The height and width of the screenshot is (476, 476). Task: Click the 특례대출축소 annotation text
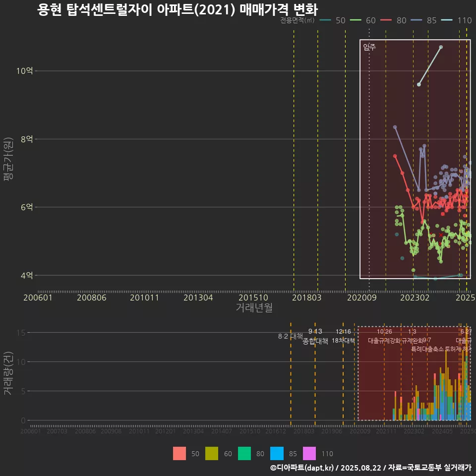(427, 349)
